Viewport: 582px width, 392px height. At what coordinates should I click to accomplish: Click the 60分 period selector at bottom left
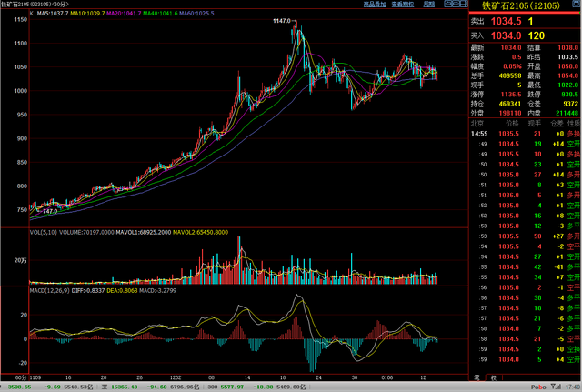point(21,377)
